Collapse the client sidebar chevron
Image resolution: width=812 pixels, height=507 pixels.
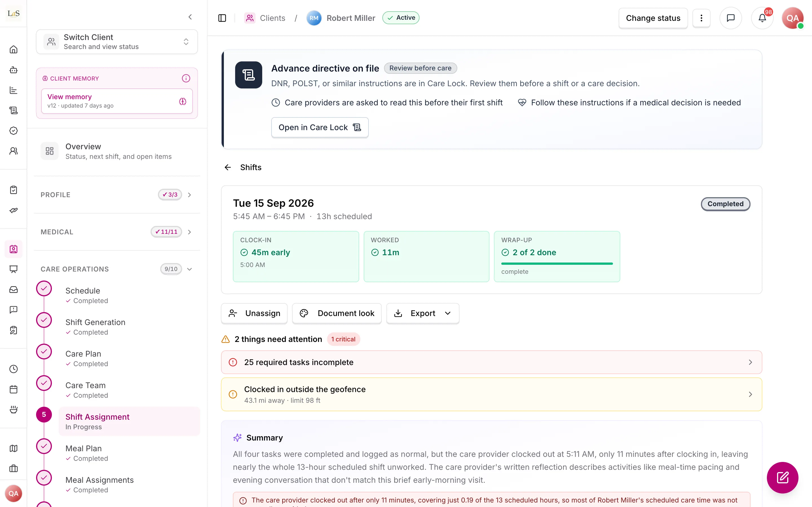click(x=190, y=17)
